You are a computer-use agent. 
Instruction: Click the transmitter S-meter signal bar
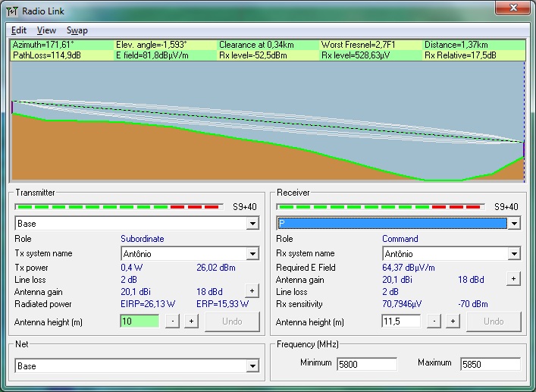(x=119, y=206)
